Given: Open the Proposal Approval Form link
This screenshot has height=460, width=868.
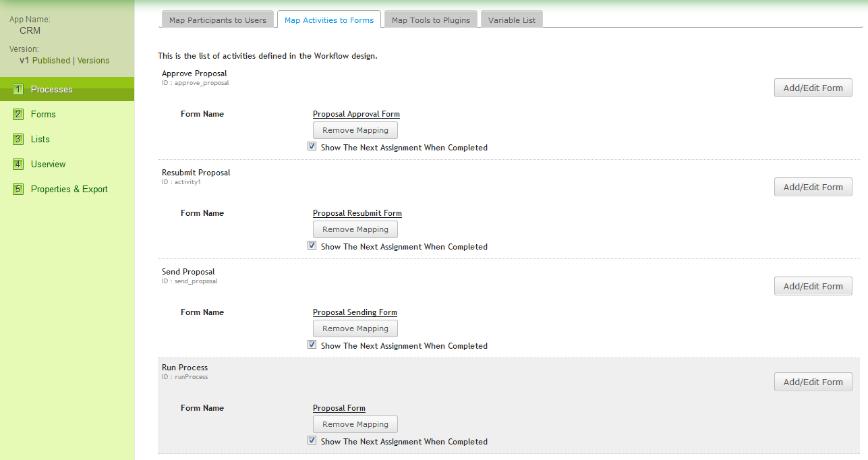Looking at the screenshot, I should [356, 114].
